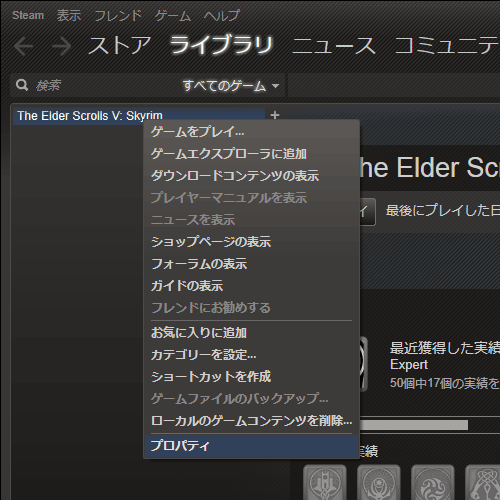Open the fourth achievement badge thumbnail
The image size is (500, 500).
[x=483, y=482]
